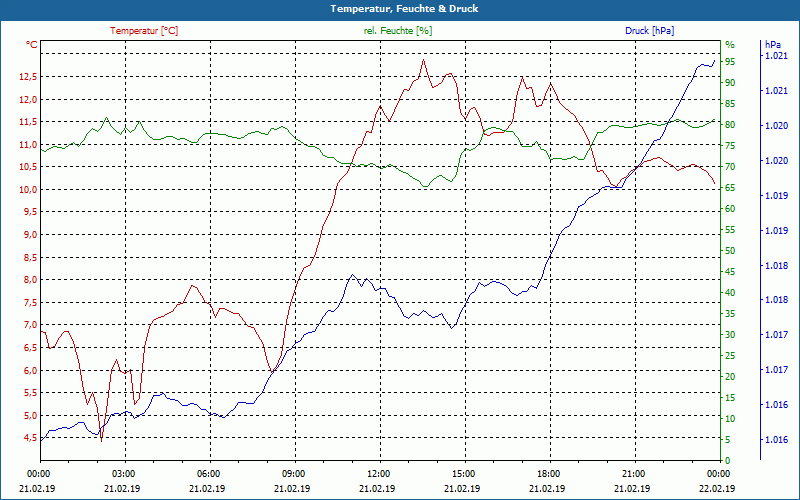Click the 12:00 time axis label

(x=378, y=473)
